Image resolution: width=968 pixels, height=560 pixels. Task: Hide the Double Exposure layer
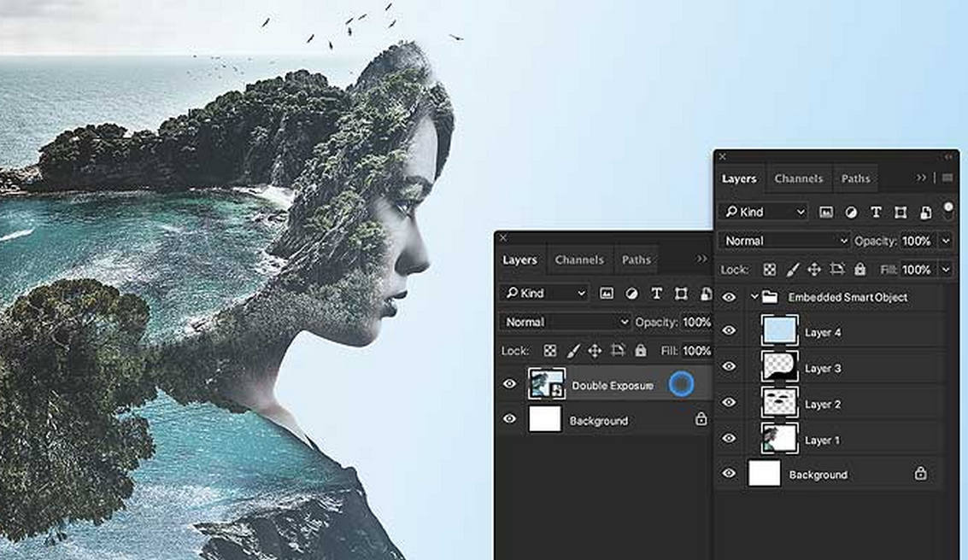coord(511,385)
